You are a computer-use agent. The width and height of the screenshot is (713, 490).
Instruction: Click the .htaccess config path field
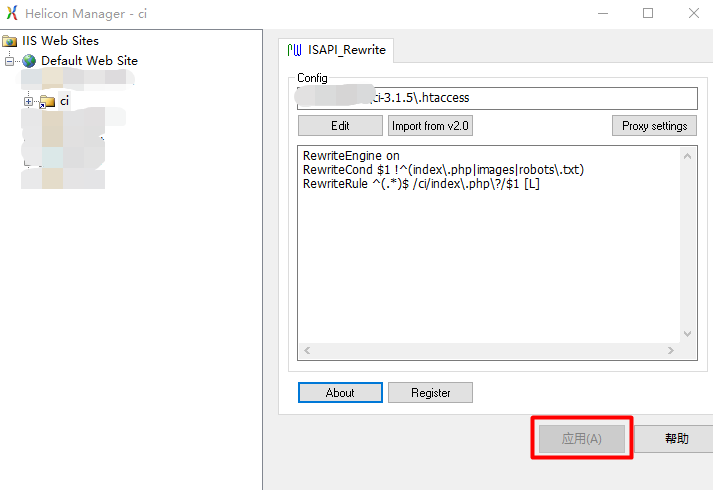point(497,98)
